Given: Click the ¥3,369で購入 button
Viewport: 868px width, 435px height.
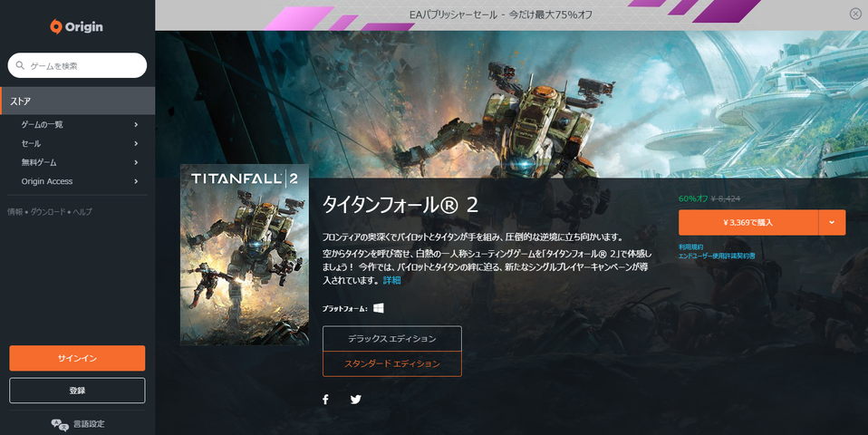Looking at the screenshot, I should (748, 222).
